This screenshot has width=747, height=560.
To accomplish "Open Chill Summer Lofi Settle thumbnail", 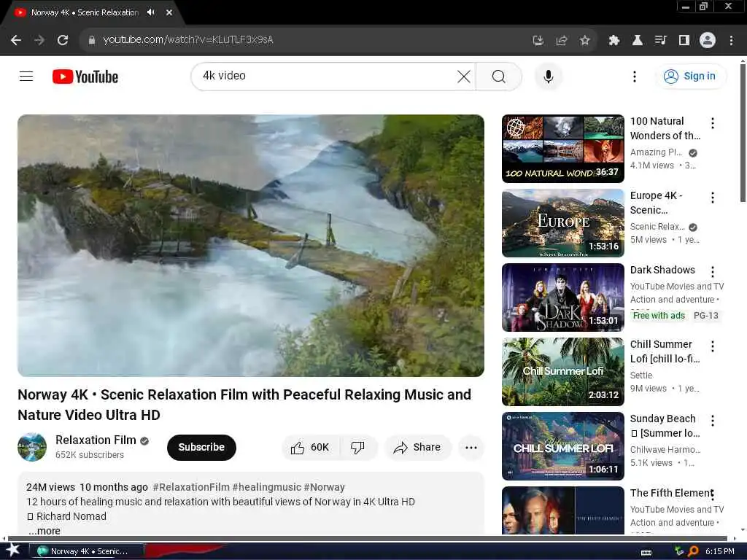I will (562, 371).
